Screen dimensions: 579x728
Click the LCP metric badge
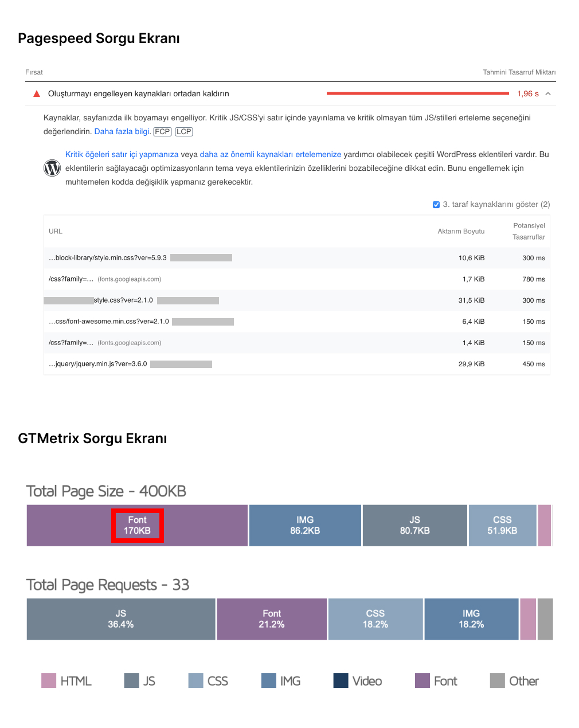[x=184, y=132]
